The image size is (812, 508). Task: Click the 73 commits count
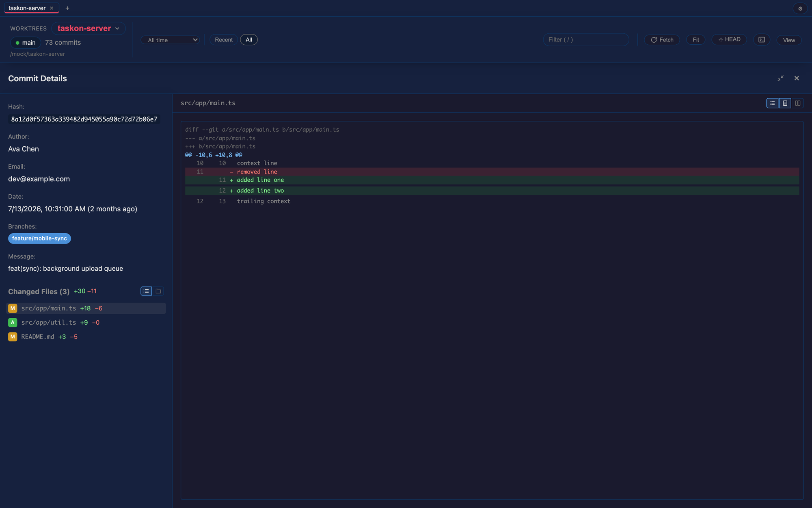point(63,43)
